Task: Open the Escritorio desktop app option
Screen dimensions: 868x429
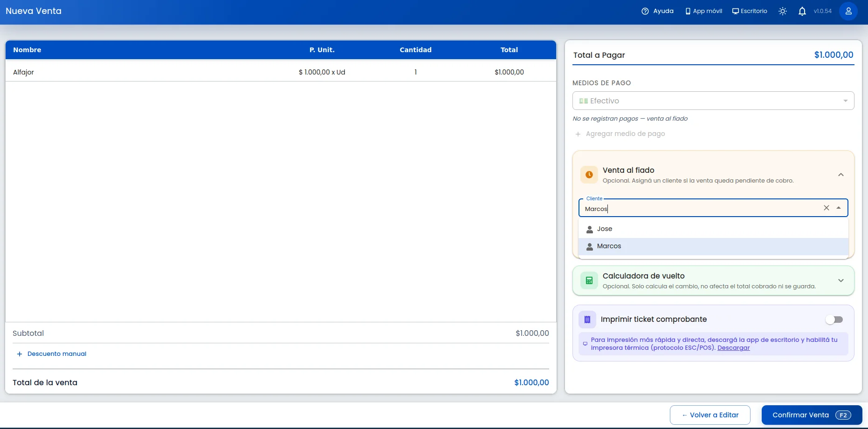Action: click(750, 11)
